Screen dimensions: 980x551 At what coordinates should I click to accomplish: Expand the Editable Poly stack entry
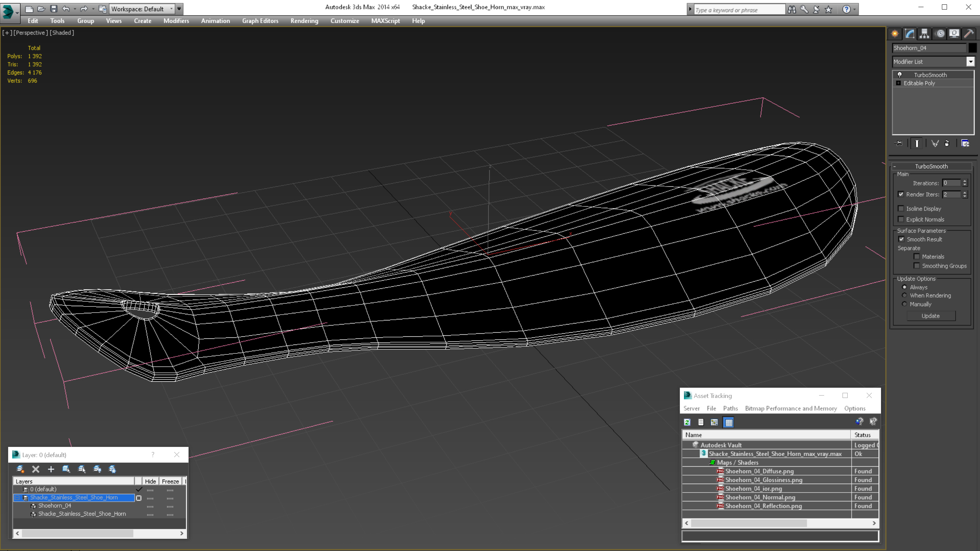(899, 83)
